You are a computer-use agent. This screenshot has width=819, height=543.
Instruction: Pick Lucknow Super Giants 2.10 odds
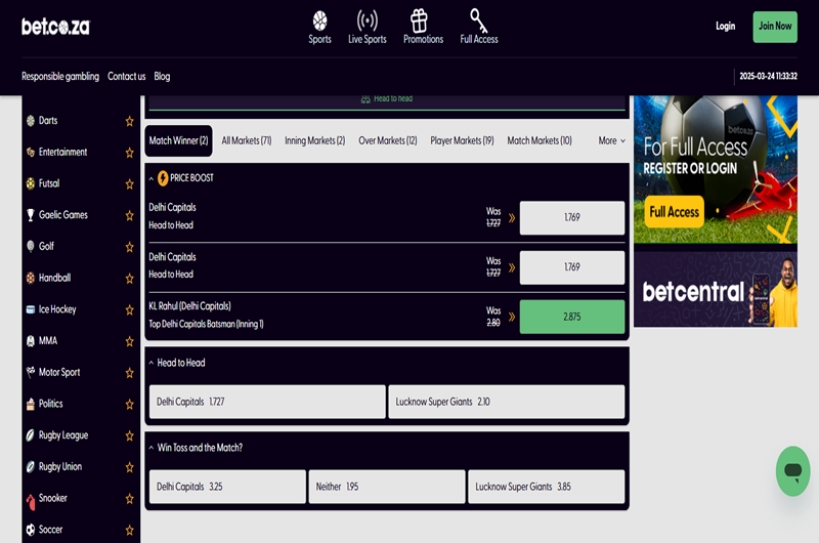(507, 402)
